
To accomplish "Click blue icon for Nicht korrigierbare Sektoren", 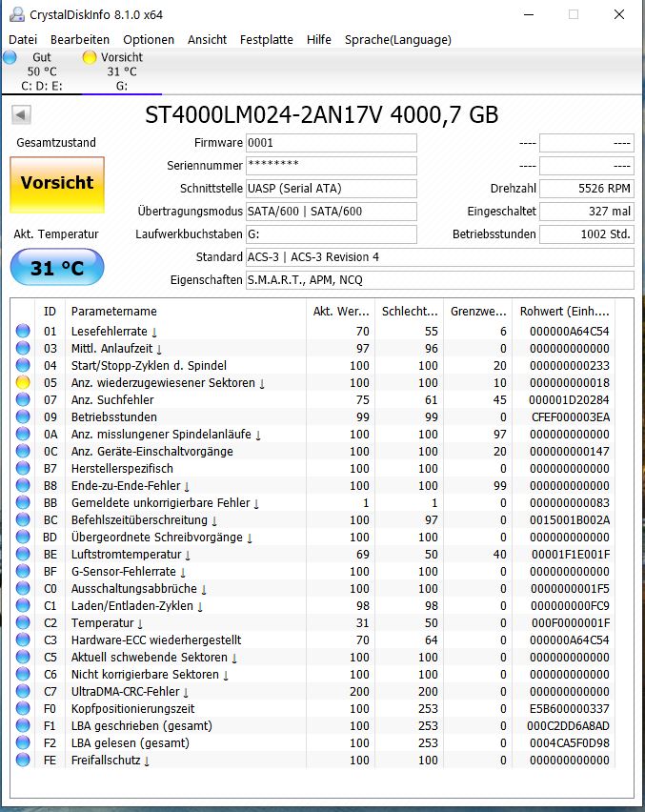I will coord(23,674).
